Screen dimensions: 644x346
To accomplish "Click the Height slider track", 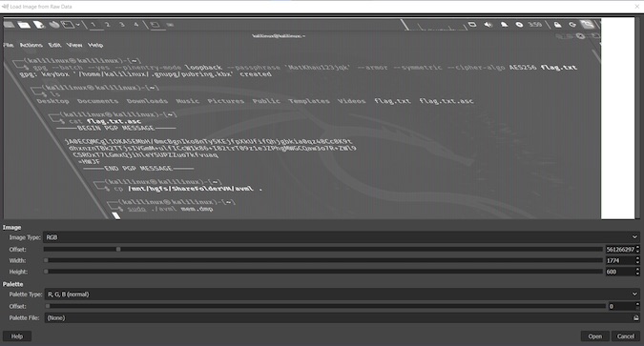I will pyautogui.click(x=322, y=272).
